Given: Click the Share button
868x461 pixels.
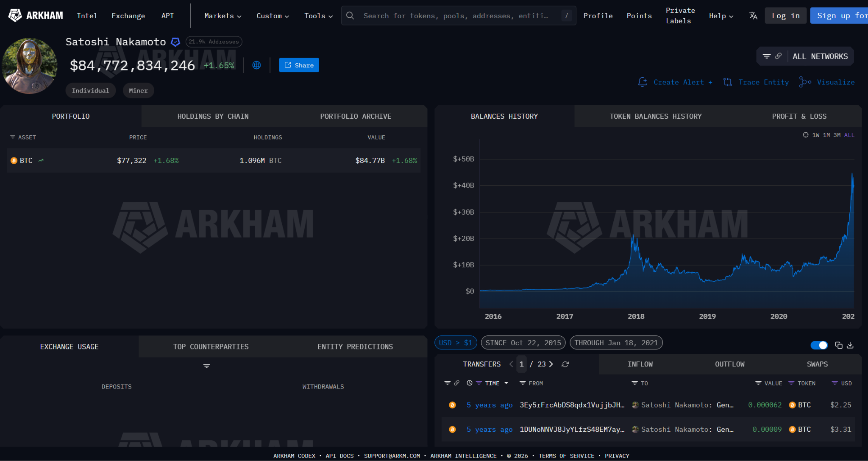Looking at the screenshot, I should [x=299, y=65].
